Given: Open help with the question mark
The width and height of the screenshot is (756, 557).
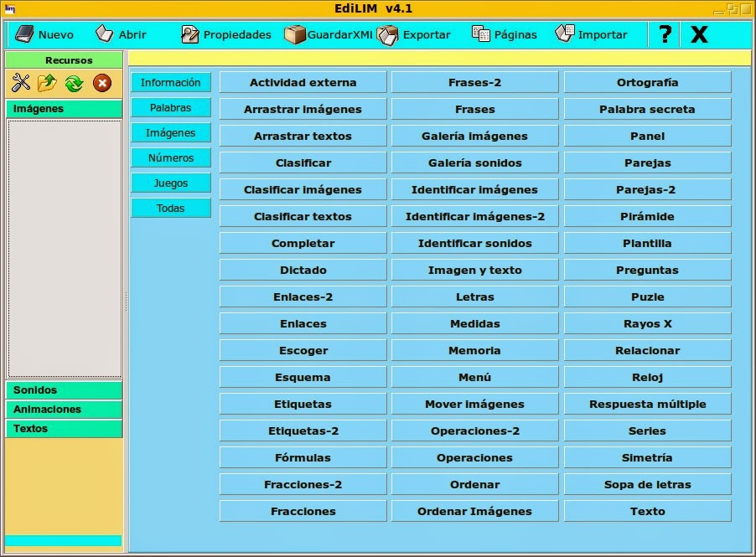Looking at the screenshot, I should tap(665, 34).
